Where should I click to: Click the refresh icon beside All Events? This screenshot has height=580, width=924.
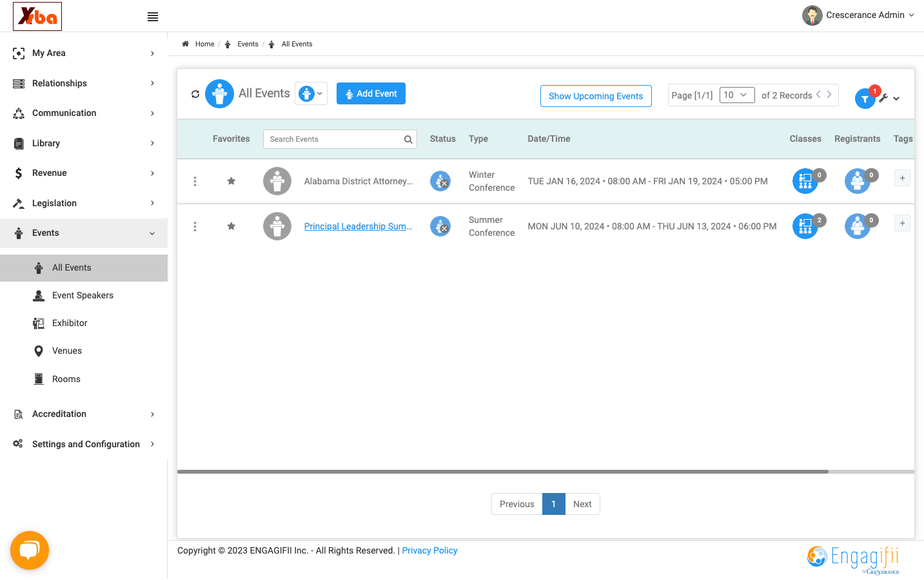coord(195,94)
